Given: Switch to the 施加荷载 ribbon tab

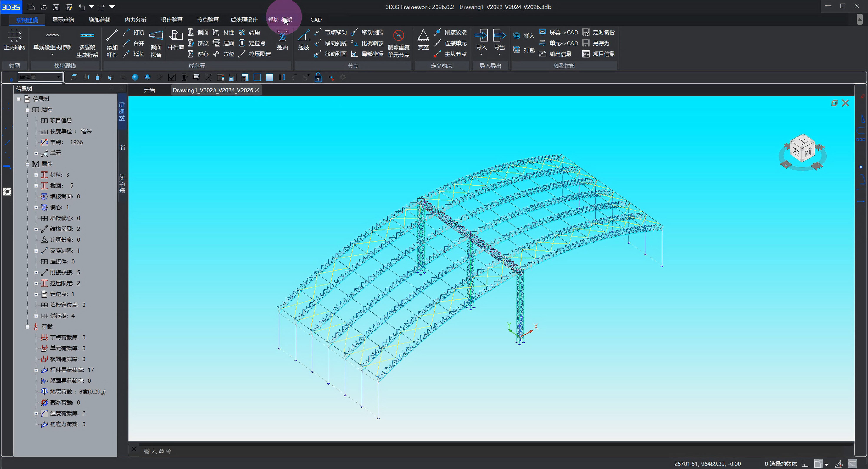Looking at the screenshot, I should coord(99,20).
